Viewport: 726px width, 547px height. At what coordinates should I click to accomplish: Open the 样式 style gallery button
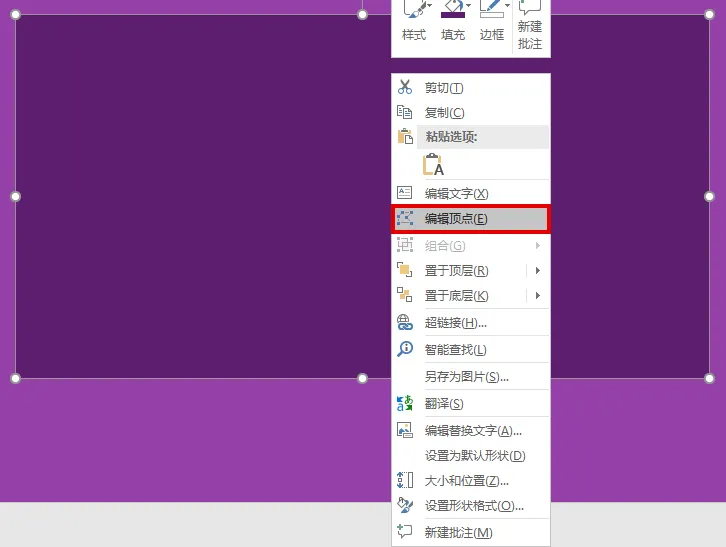coord(413,22)
